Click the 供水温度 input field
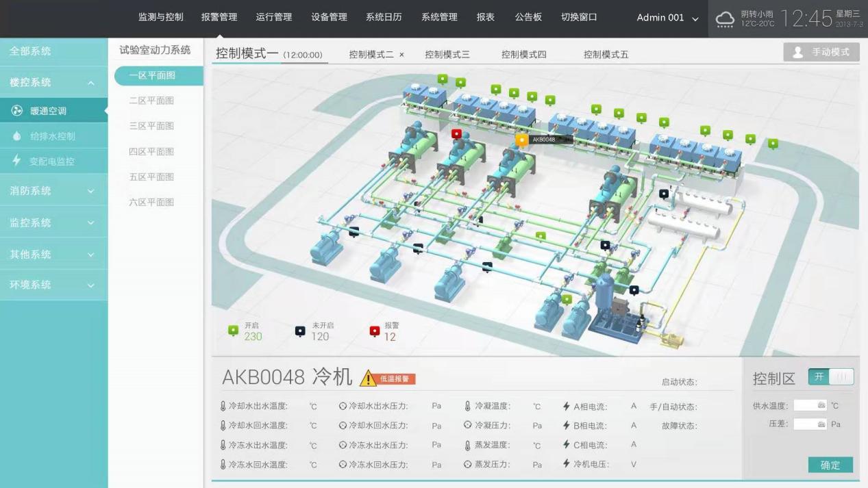This screenshot has height=488, width=868. pos(810,405)
